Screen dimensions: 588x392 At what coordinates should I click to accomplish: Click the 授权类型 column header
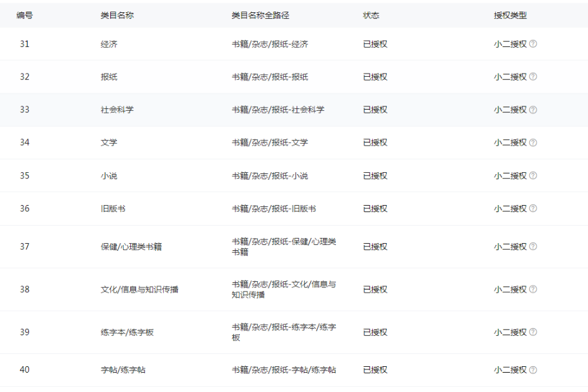point(510,15)
